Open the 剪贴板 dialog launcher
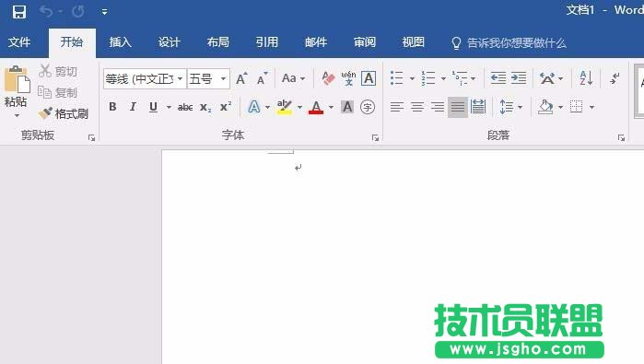This screenshot has height=364, width=644. [91, 138]
